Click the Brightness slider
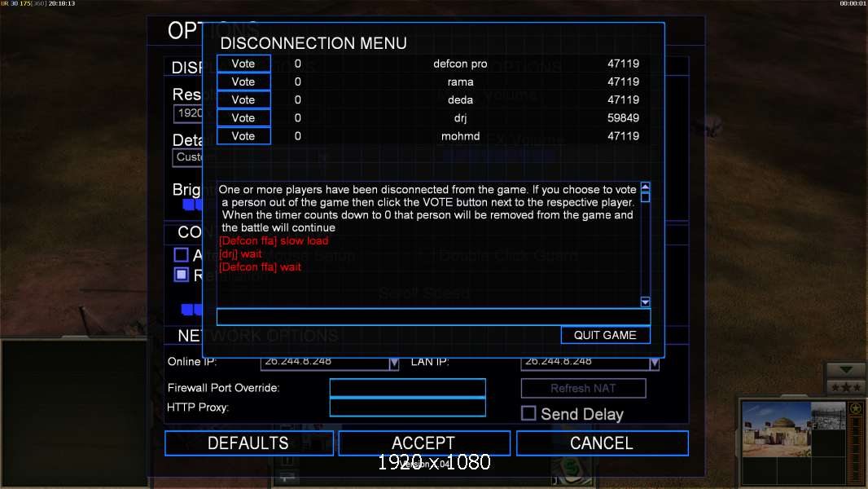The image size is (868, 489). (193, 205)
